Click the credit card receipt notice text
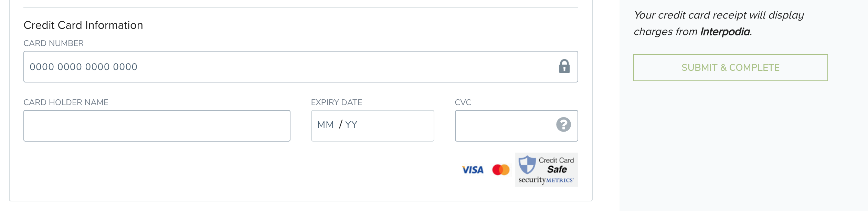 click(719, 15)
